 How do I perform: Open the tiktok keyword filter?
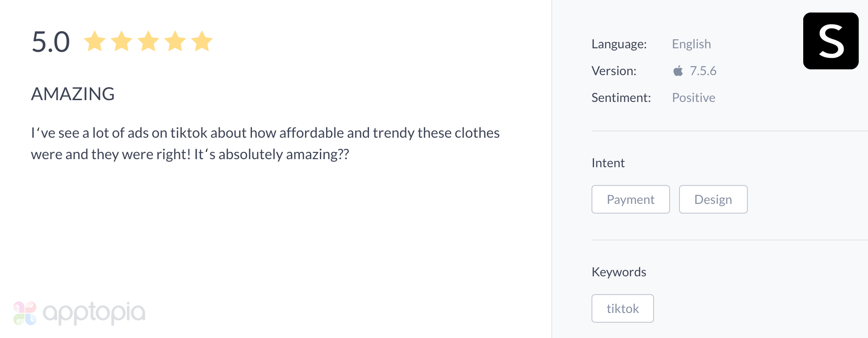tap(622, 308)
